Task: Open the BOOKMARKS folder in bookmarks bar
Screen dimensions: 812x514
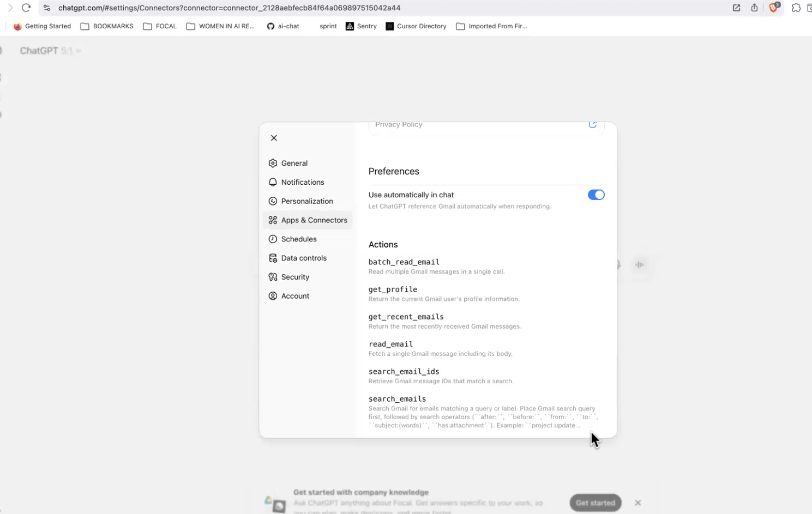Action: tap(107, 26)
